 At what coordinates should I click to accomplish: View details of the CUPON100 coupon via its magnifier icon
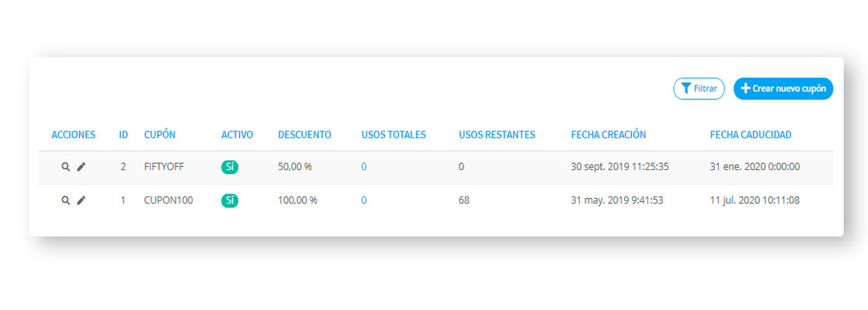65,201
